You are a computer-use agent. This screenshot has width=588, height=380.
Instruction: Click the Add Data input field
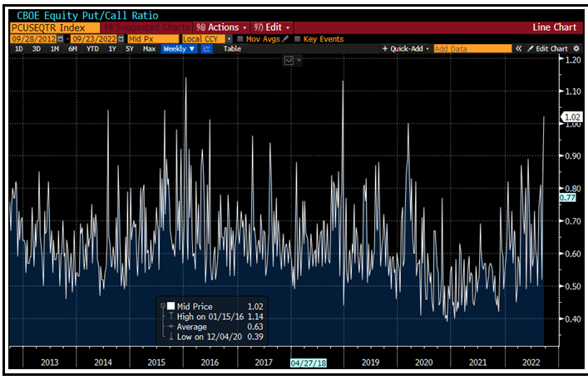point(472,49)
